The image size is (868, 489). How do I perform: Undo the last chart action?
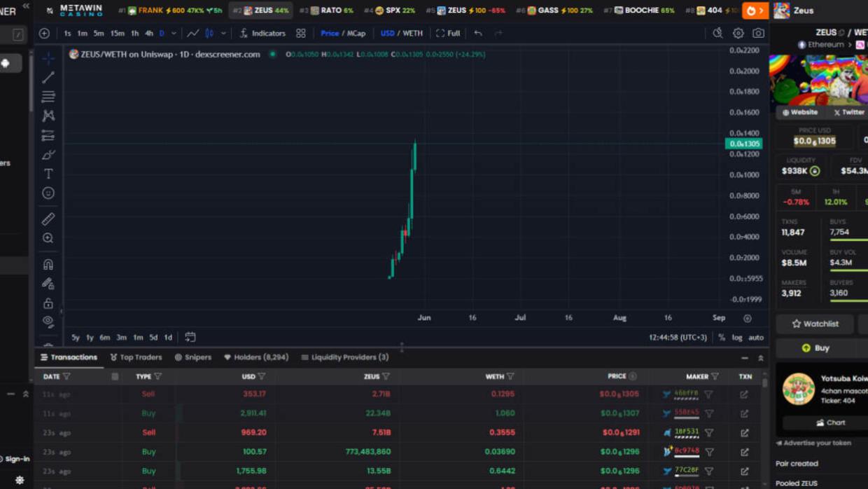click(478, 33)
